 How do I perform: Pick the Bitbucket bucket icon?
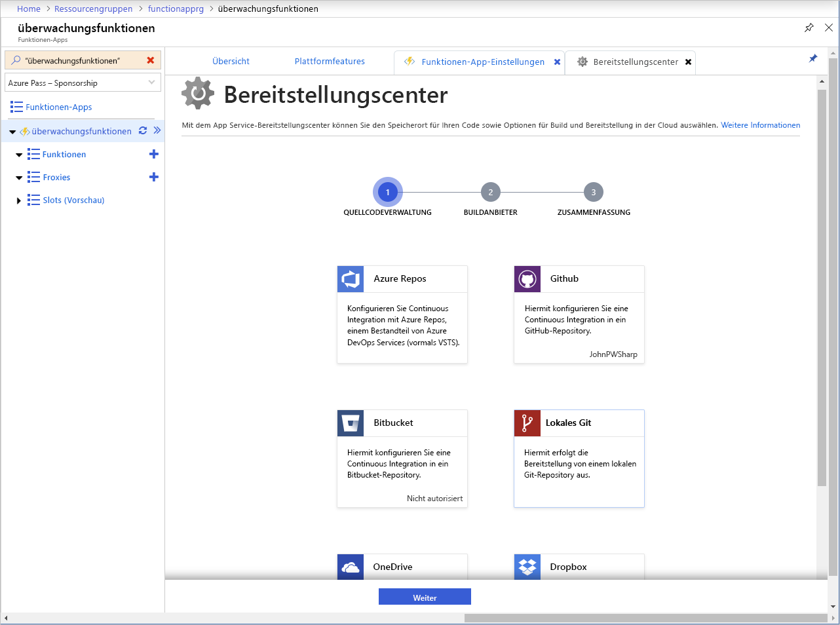point(351,423)
